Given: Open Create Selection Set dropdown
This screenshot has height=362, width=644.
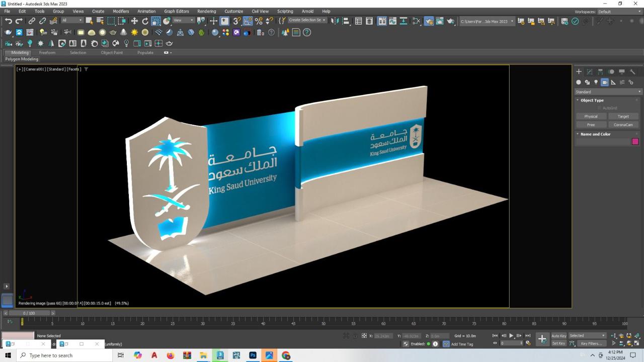Looking at the screenshot, I should point(307,21).
